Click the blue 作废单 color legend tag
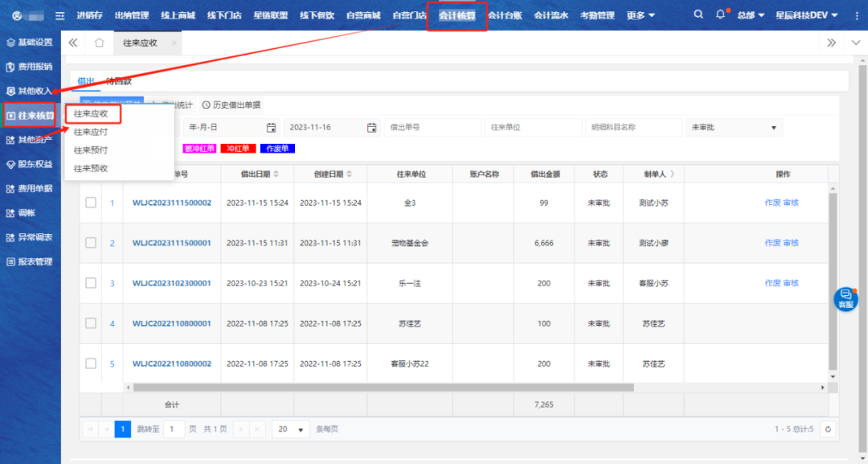 pyautogui.click(x=278, y=149)
